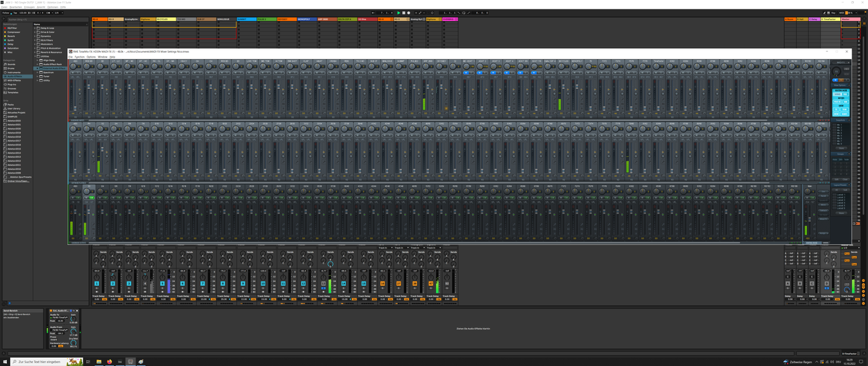Screen dimensions: 868x366
Task: Toggle track 1 activator in Ableton mixer
Action: (x=96, y=283)
